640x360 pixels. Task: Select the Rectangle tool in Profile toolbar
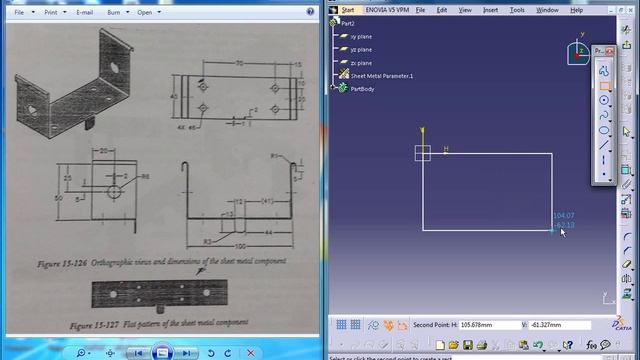(604, 86)
